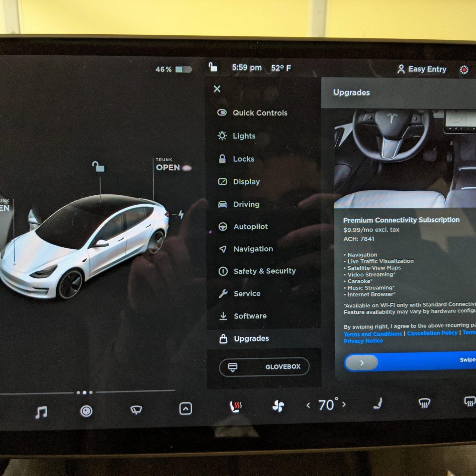Increase temperature with right arrow
The height and width of the screenshot is (476, 476).
344,404
